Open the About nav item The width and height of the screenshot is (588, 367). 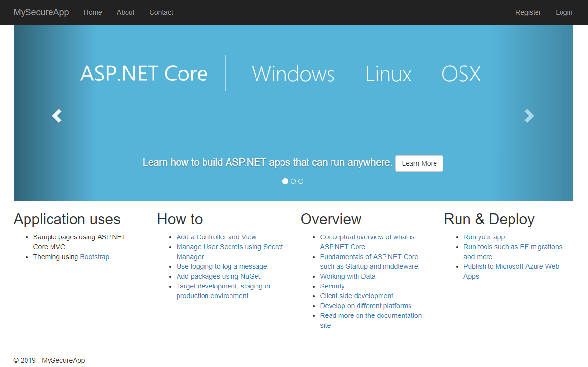(x=125, y=12)
